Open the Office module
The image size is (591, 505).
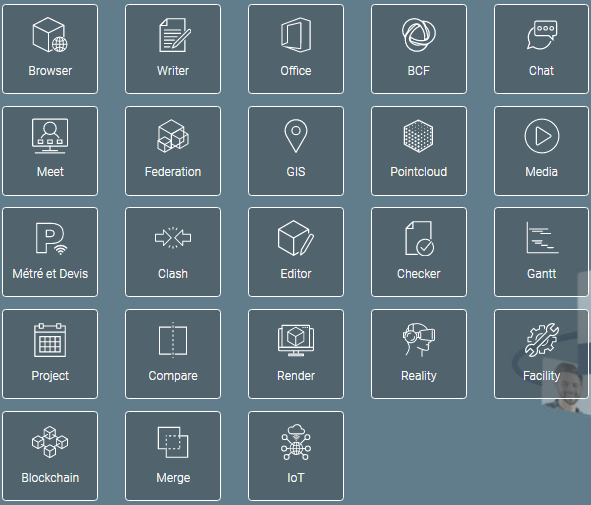[296, 49]
